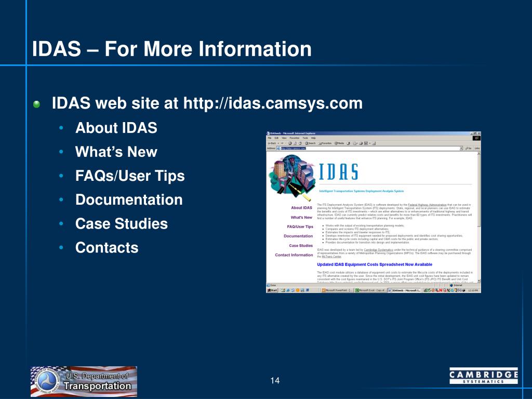Click the About IDAS link on the web page
532x399 pixels.
[x=301, y=208]
